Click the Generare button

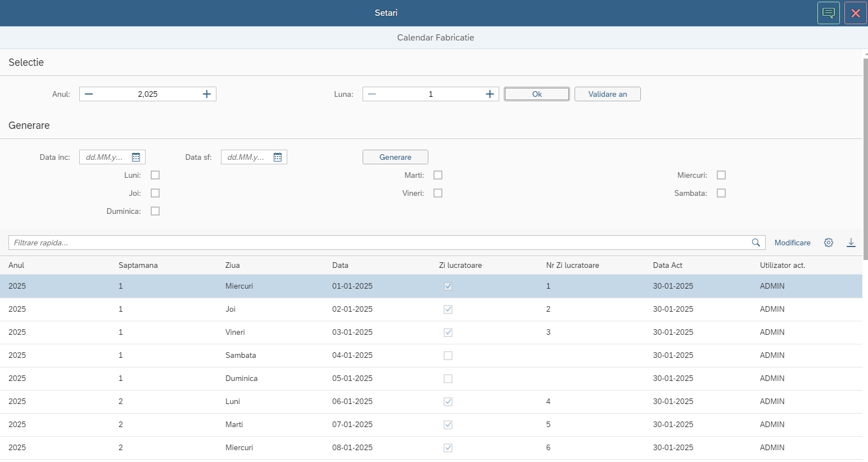pos(395,157)
